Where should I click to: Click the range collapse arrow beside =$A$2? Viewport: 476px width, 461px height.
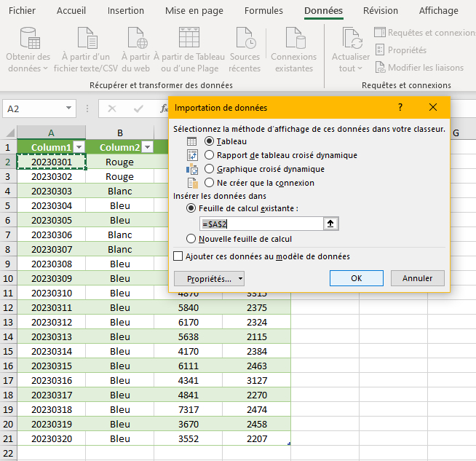click(x=330, y=224)
